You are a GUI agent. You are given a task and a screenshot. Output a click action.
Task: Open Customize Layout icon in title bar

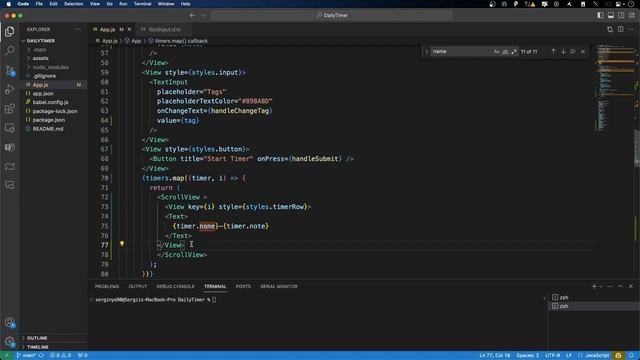[631, 15]
